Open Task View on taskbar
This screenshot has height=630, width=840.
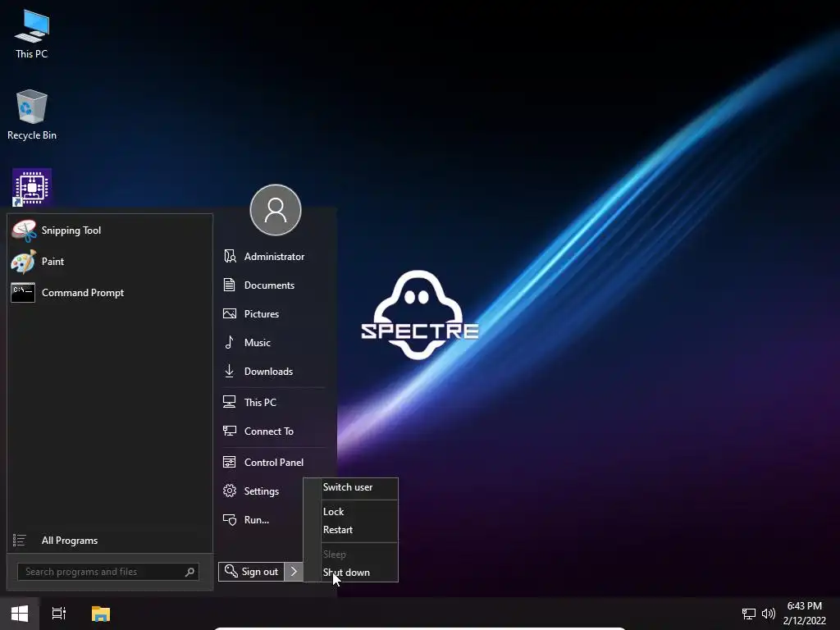pyautogui.click(x=59, y=614)
